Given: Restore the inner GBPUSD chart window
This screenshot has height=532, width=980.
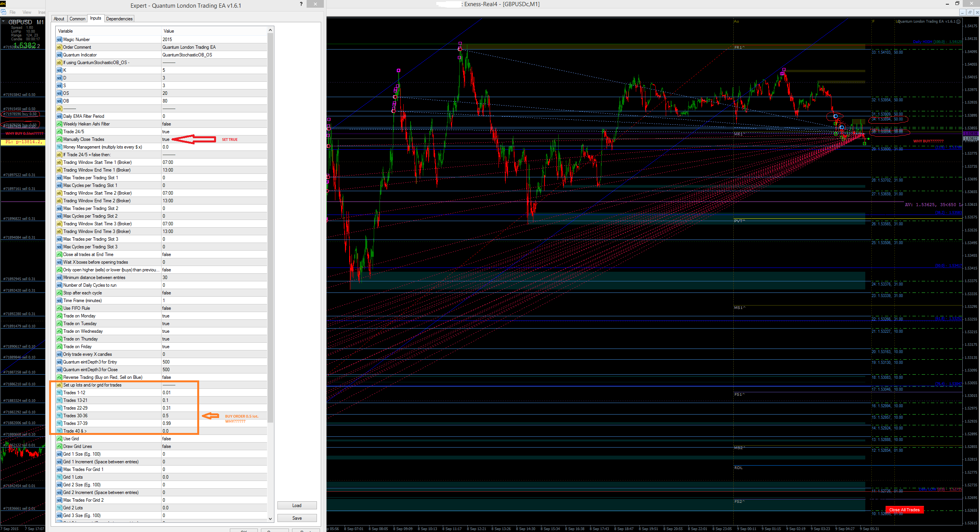Looking at the screenshot, I should [x=970, y=12].
